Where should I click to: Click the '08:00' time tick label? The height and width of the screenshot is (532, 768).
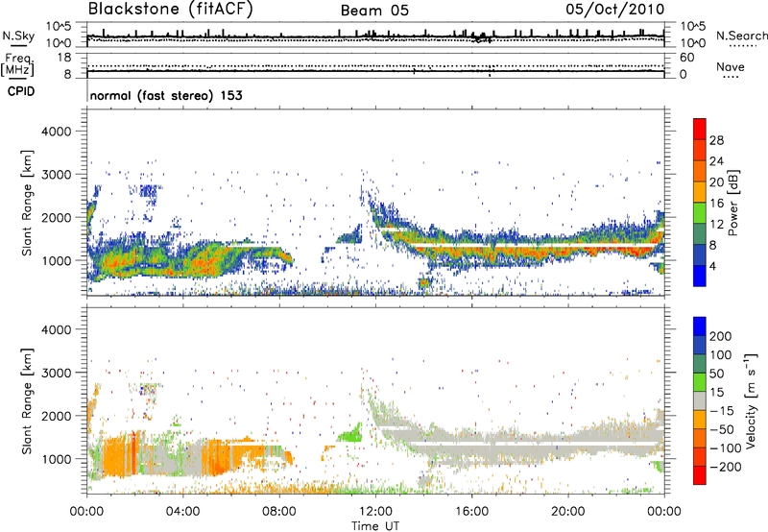[279, 512]
